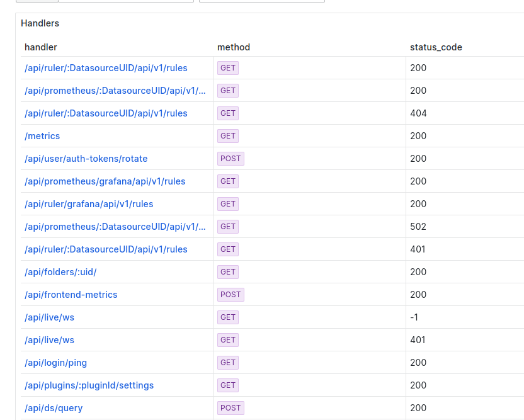524x420 pixels.
Task: Open the /metrics handler link
Action: click(x=42, y=135)
